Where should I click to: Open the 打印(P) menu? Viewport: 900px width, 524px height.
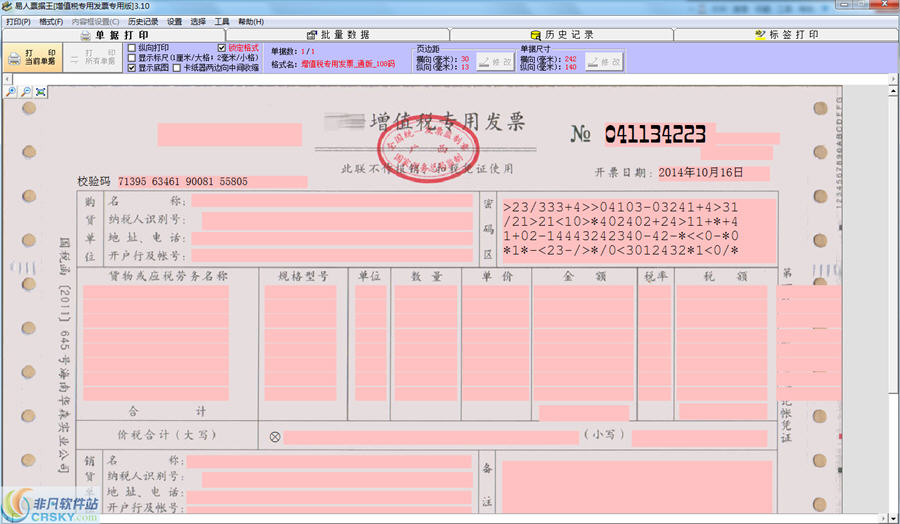pos(18,22)
